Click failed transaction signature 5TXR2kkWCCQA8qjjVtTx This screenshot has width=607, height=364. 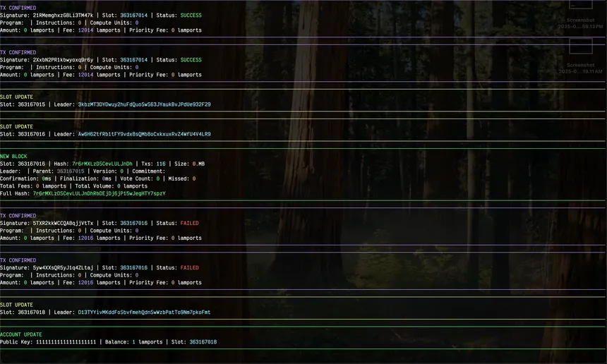63,223
